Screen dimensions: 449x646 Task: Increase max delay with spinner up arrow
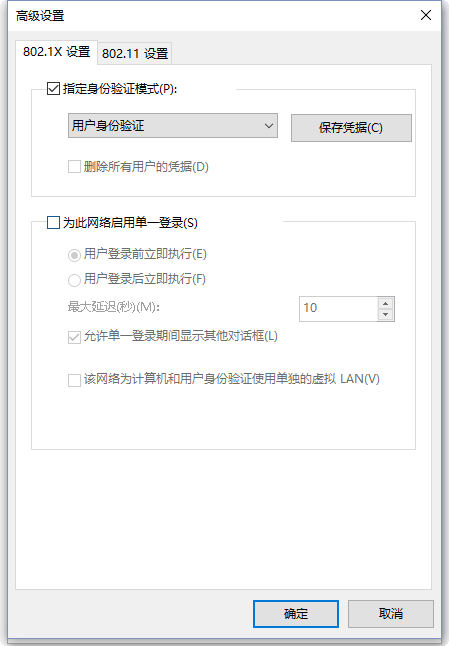coord(386,304)
